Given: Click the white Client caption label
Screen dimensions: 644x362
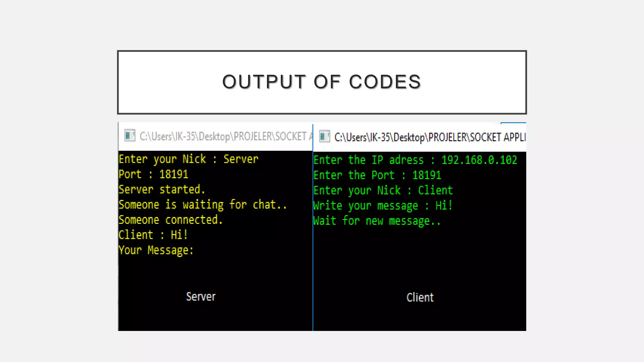Looking at the screenshot, I should (420, 297).
